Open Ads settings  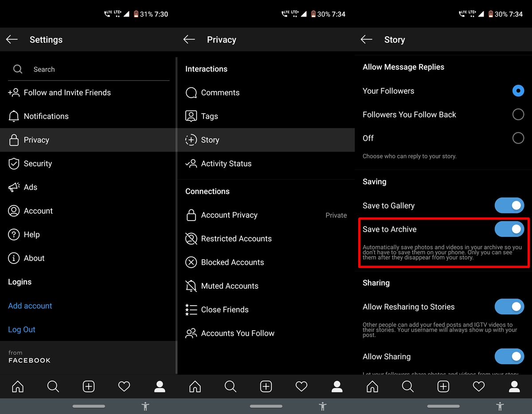click(89, 187)
